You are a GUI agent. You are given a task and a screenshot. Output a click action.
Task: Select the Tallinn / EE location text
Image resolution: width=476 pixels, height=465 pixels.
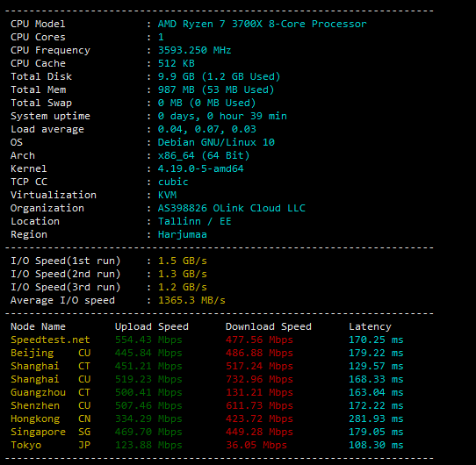[x=195, y=221]
